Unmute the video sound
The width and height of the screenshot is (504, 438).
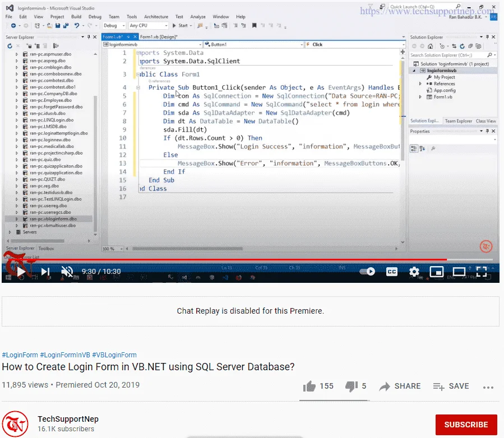67,272
